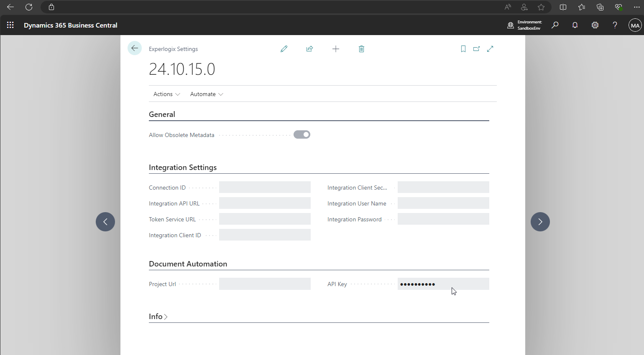Click the Token Service URL field
This screenshot has width=644, height=355.
click(265, 219)
